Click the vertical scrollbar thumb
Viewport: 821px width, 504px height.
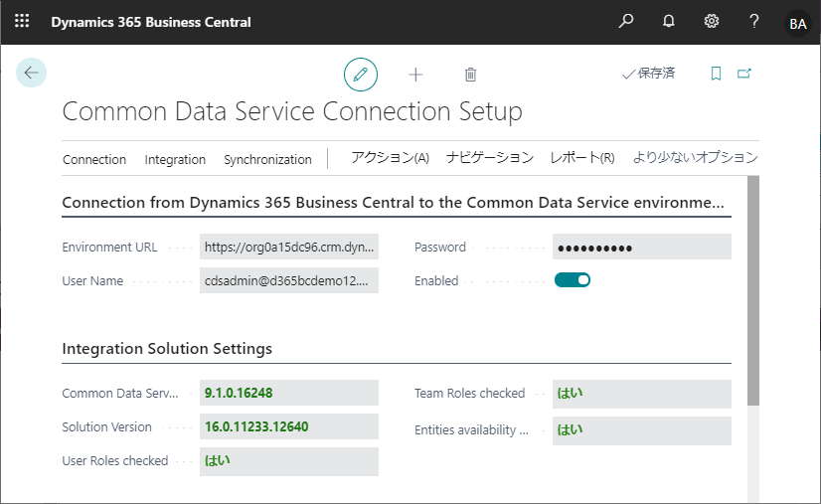pos(753,290)
